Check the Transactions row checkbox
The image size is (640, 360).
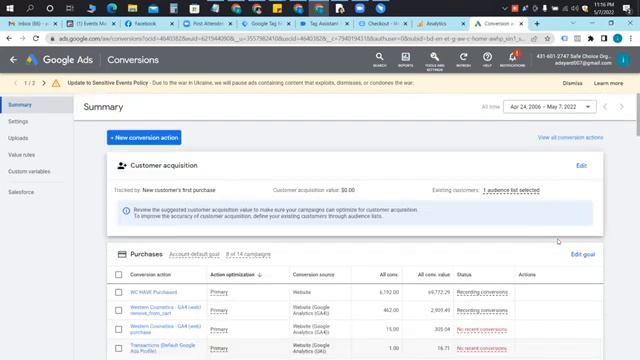[118, 348]
